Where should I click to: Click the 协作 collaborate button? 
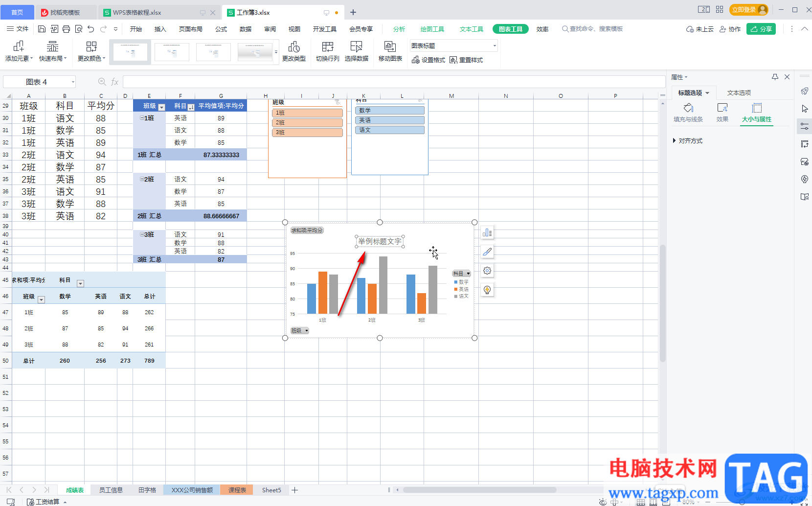(730, 29)
